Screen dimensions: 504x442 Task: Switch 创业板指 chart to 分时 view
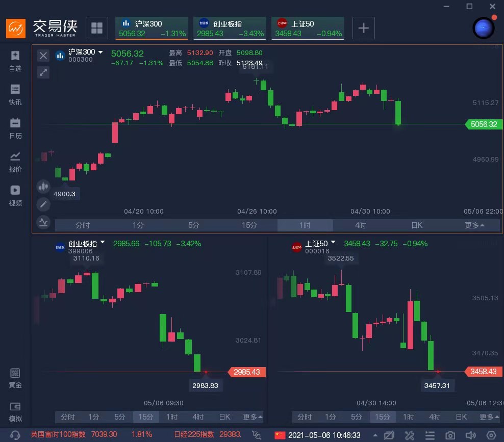tap(68, 417)
